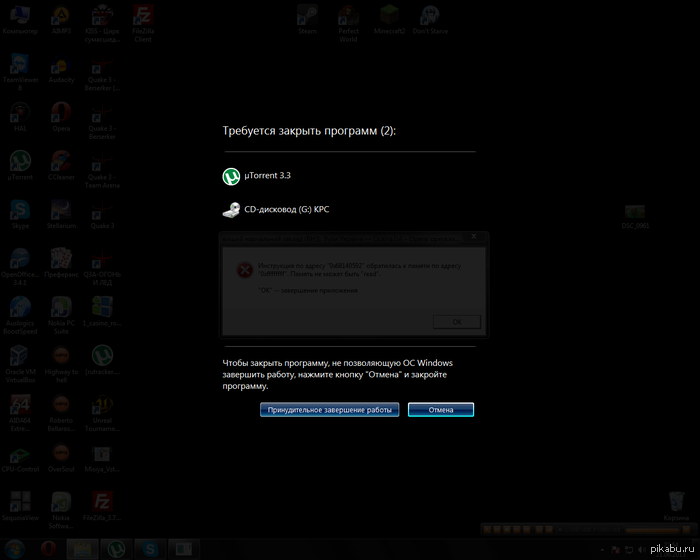
Task: Open the Audacity desktop icon
Action: 61,66
